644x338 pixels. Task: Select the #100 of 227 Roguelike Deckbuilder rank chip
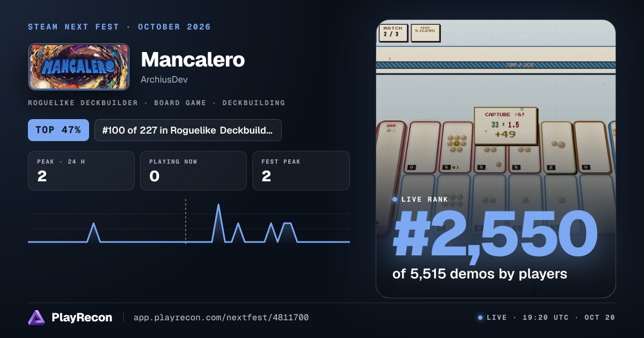[x=188, y=130]
